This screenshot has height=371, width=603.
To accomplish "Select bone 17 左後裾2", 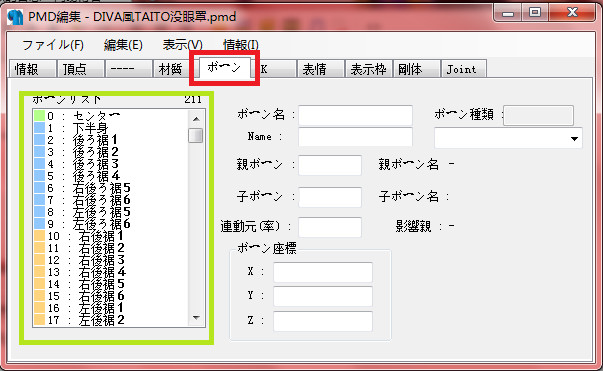I will point(110,320).
